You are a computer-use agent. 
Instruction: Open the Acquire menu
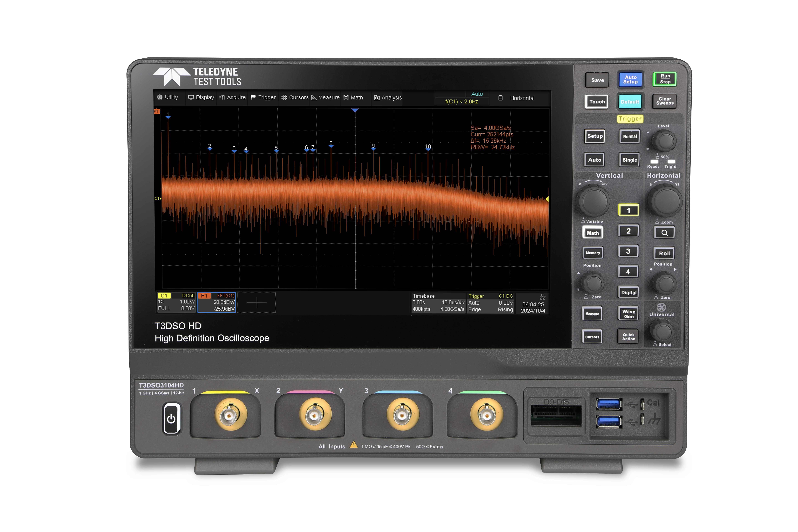pyautogui.click(x=232, y=97)
